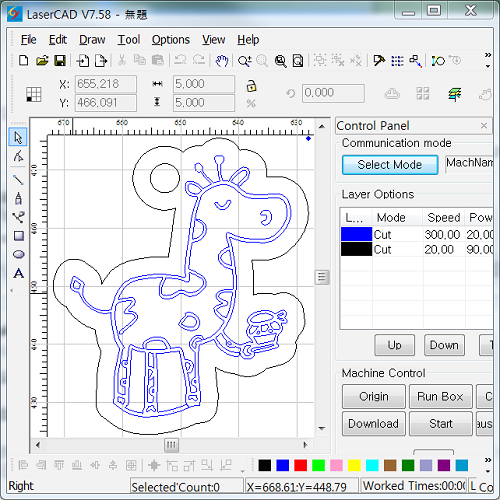Select the Text tool
The height and width of the screenshot is (500, 500).
[x=19, y=273]
